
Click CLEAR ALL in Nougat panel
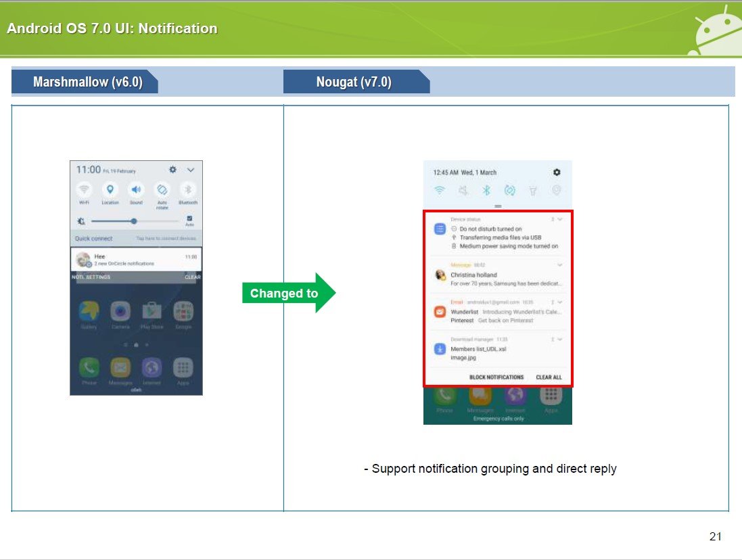(549, 377)
